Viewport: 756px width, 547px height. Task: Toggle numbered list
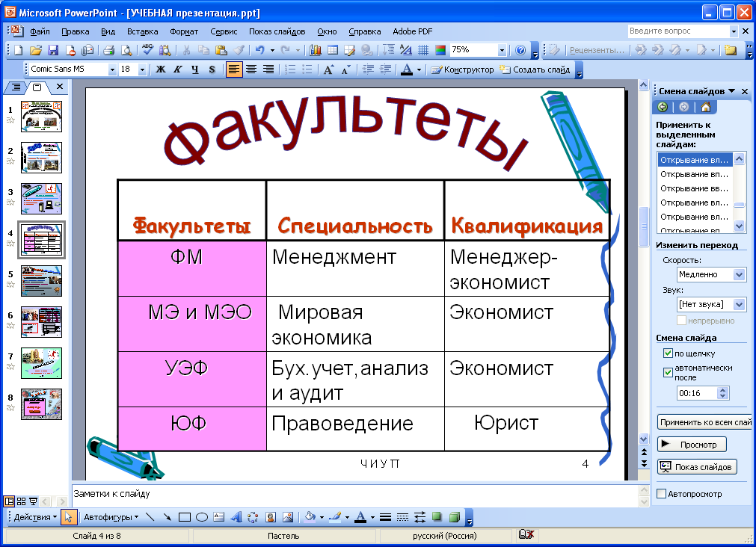[290, 69]
